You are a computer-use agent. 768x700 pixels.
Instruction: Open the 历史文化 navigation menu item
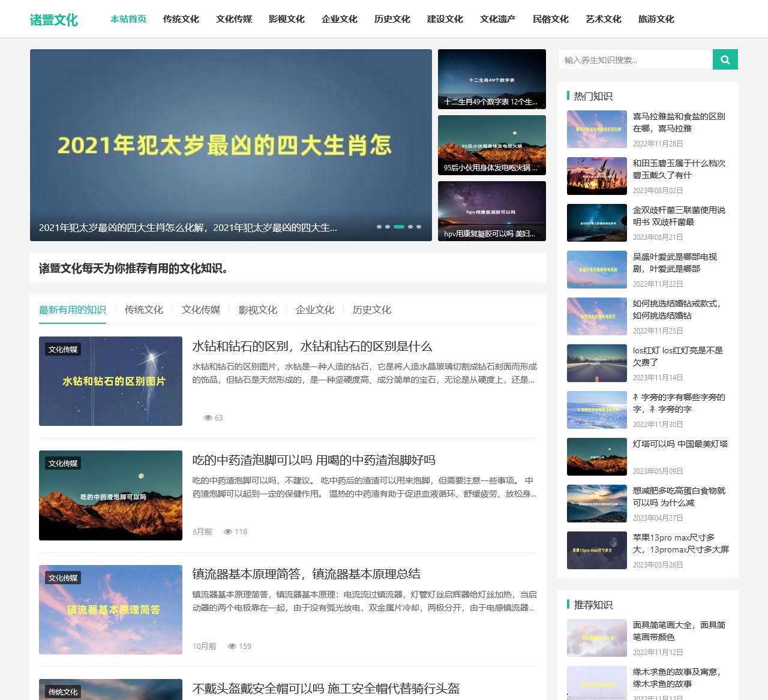click(392, 19)
